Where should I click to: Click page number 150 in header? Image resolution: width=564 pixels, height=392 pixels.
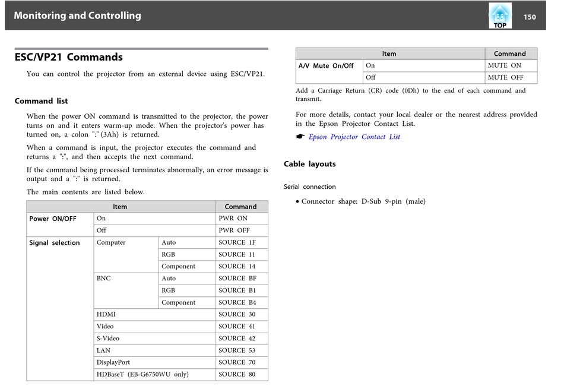(530, 17)
